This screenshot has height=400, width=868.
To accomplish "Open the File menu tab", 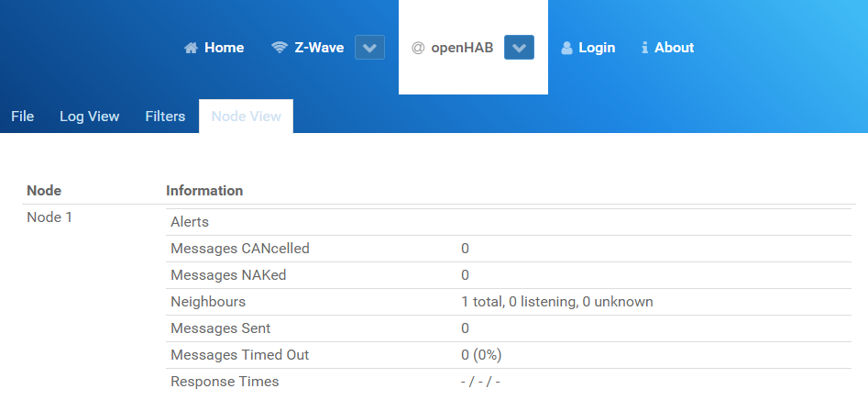I will click(23, 117).
